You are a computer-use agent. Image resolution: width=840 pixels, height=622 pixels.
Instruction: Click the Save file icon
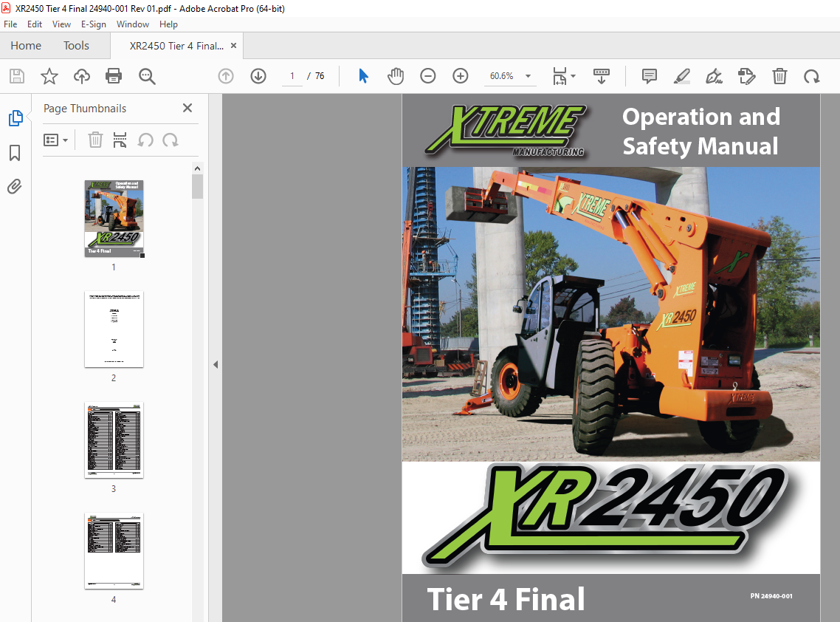tap(17, 76)
